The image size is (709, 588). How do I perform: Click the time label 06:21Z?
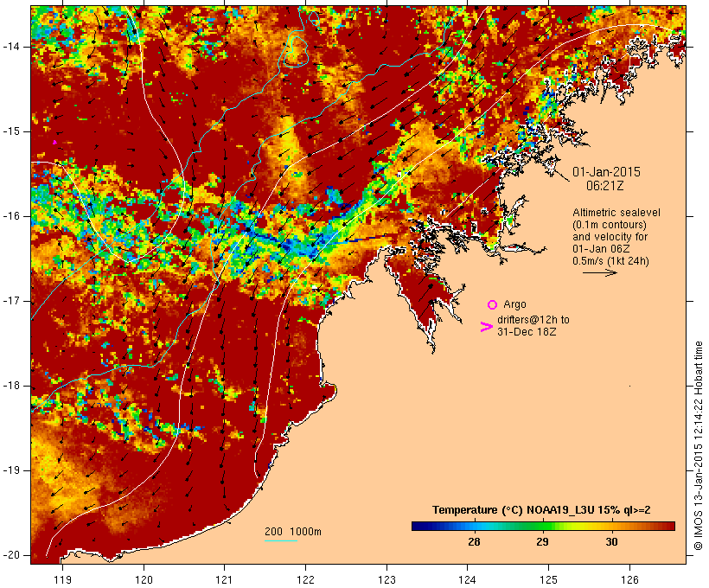(605, 185)
